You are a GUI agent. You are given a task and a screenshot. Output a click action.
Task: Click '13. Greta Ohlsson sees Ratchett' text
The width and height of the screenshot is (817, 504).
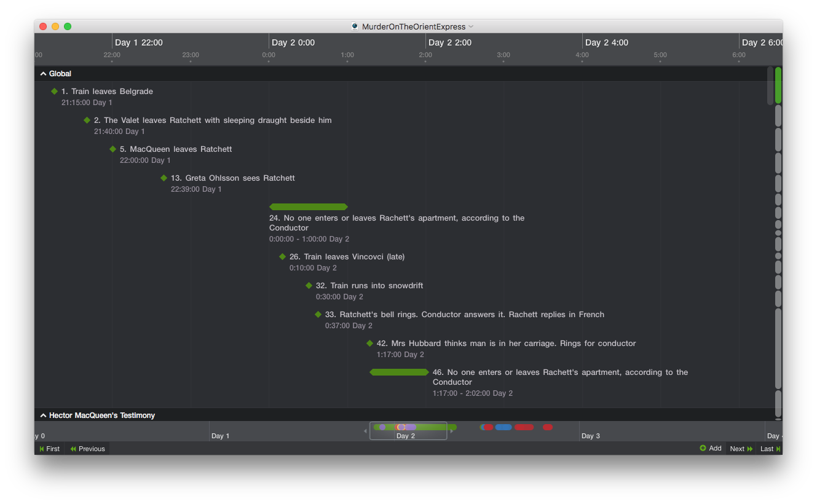pos(233,178)
